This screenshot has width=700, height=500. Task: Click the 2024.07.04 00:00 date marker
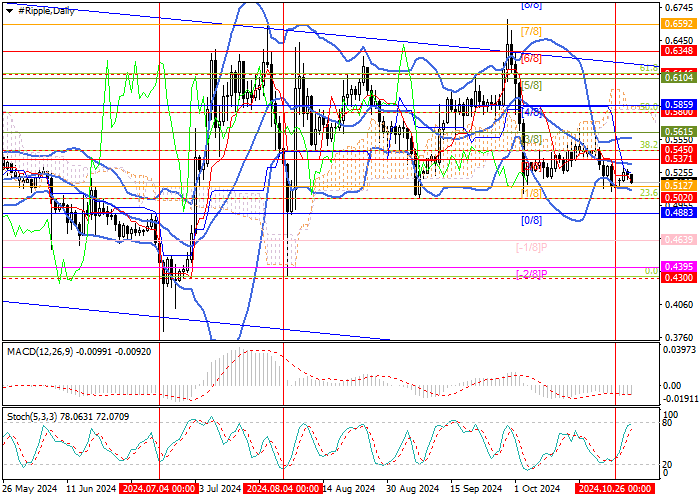click(x=159, y=488)
